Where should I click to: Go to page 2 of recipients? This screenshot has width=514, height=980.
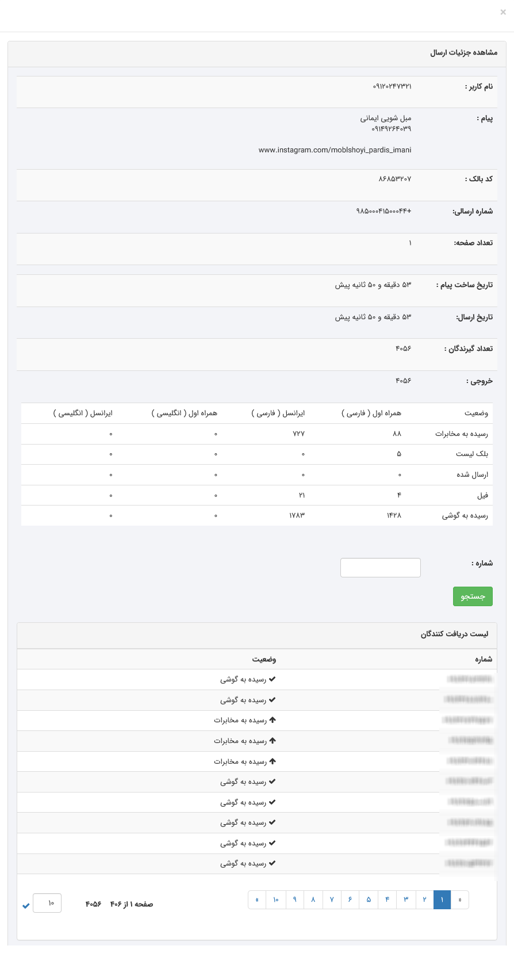pos(424,900)
